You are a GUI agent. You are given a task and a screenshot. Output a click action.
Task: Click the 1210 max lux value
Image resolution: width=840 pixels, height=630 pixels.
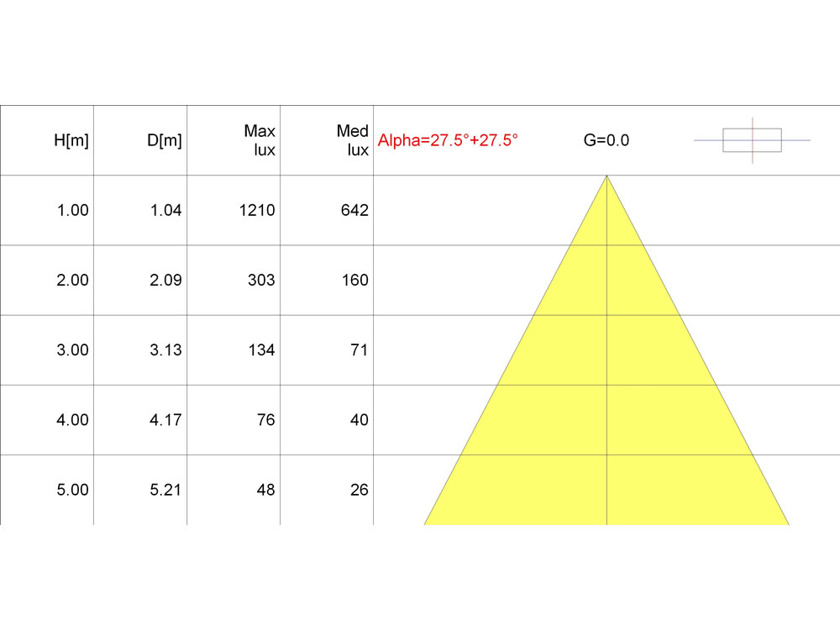click(x=255, y=211)
